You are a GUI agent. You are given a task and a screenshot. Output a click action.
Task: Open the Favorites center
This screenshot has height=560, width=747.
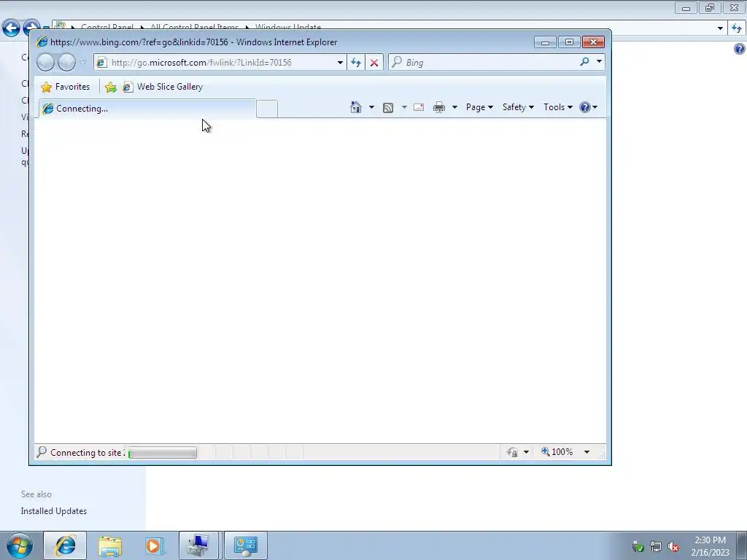coord(65,87)
